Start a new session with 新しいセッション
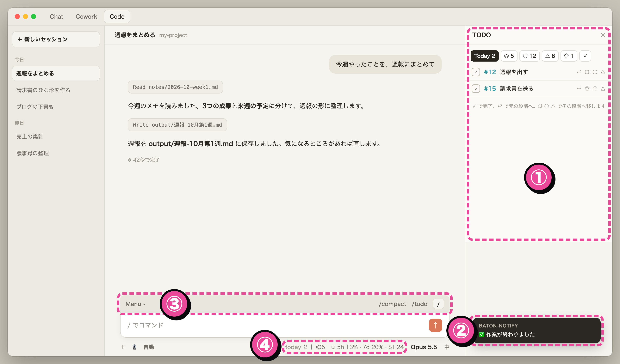 pyautogui.click(x=56, y=39)
